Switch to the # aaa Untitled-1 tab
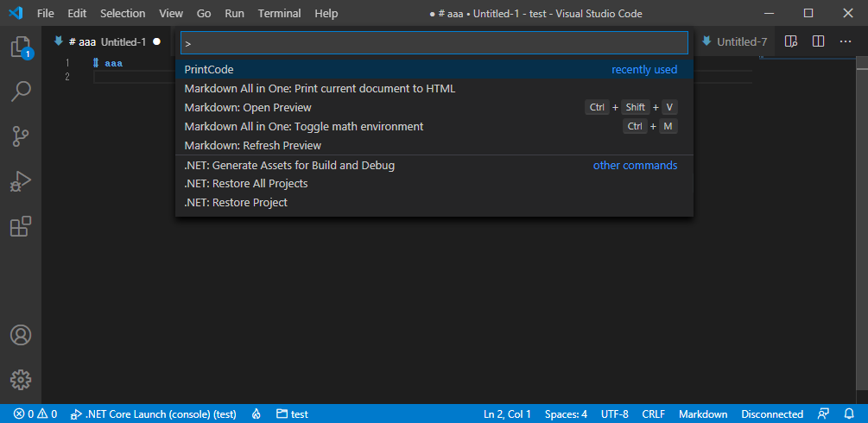The width and height of the screenshot is (868, 423). click(x=107, y=41)
